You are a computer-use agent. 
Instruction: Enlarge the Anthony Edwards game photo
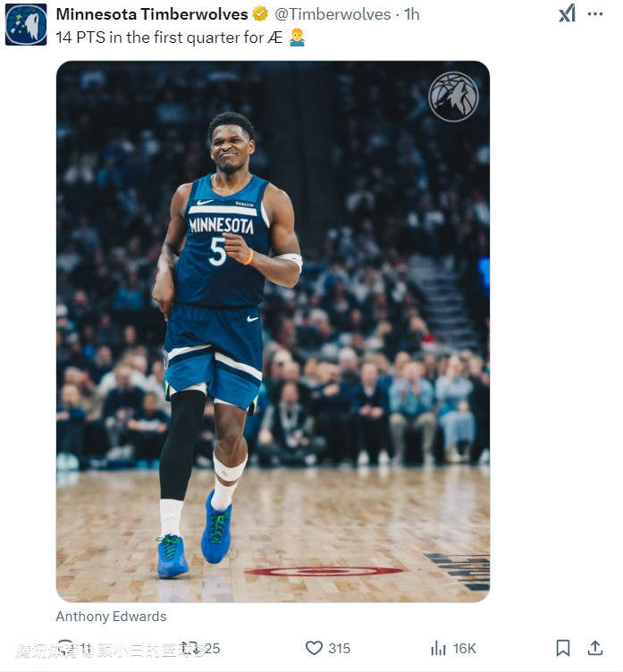tap(273, 331)
